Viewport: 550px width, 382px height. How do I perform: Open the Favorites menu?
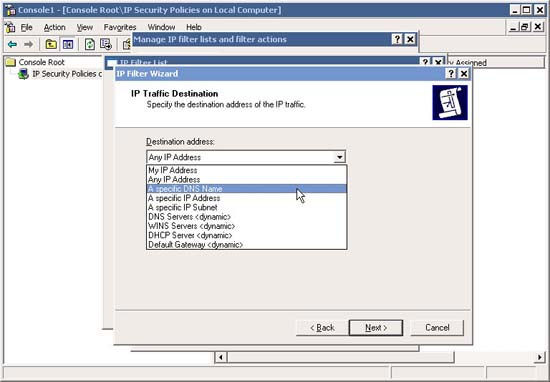coord(120,27)
